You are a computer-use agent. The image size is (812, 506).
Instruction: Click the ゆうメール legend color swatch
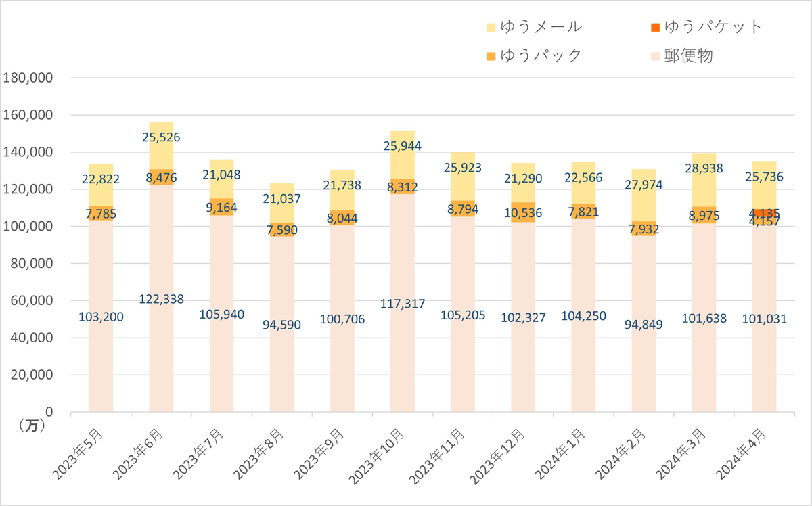491,28
